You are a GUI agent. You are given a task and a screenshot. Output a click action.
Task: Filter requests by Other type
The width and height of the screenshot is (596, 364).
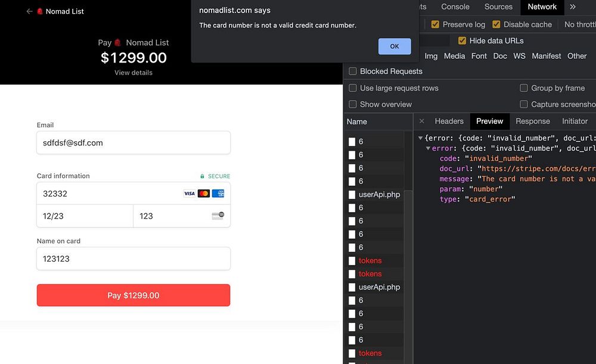[x=577, y=56]
